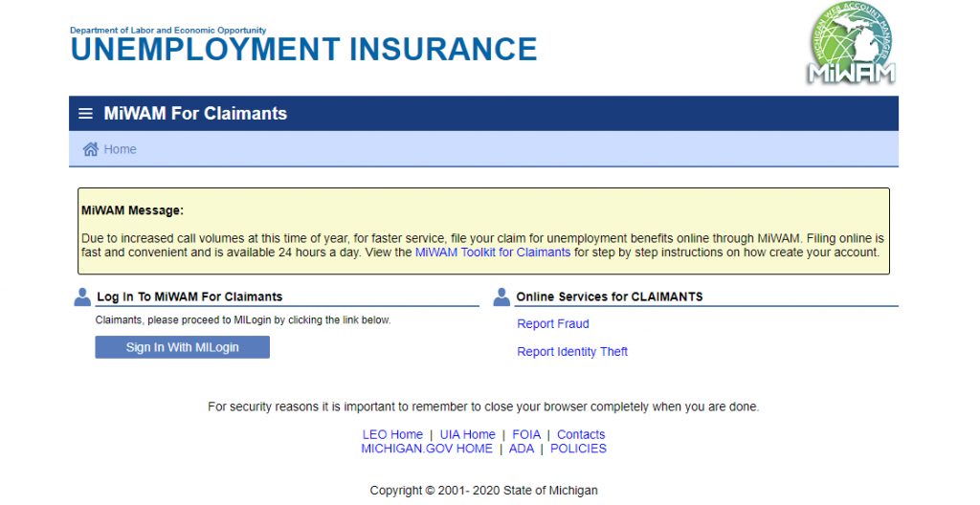This screenshot has width=980, height=505.
Task: Open the Report Identity Theft link
Action: coord(572,352)
